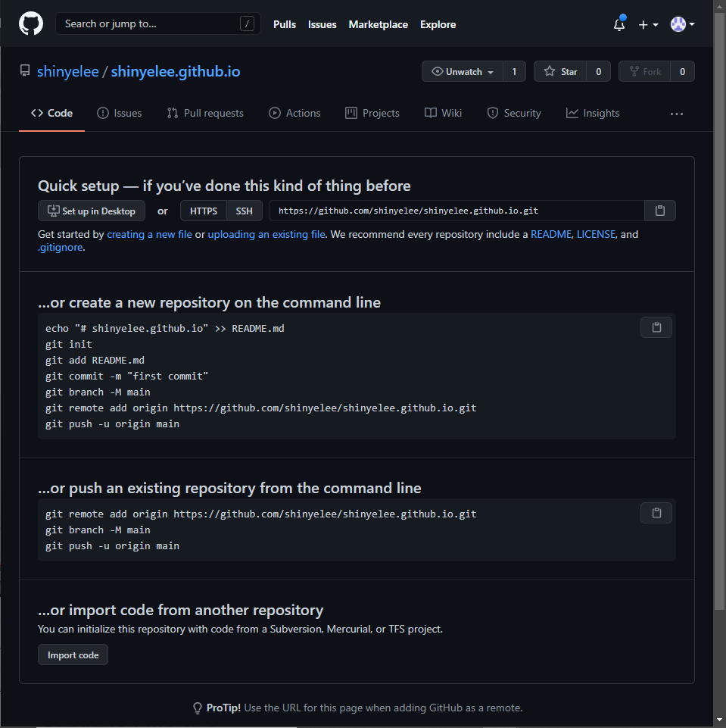Go to the GitHub home logo
This screenshot has width=726, height=728.
coord(31,23)
